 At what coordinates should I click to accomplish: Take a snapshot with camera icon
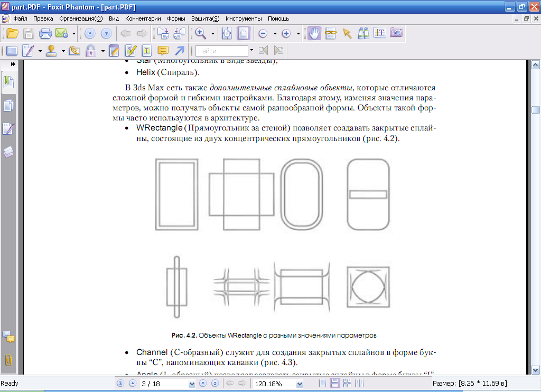396,33
